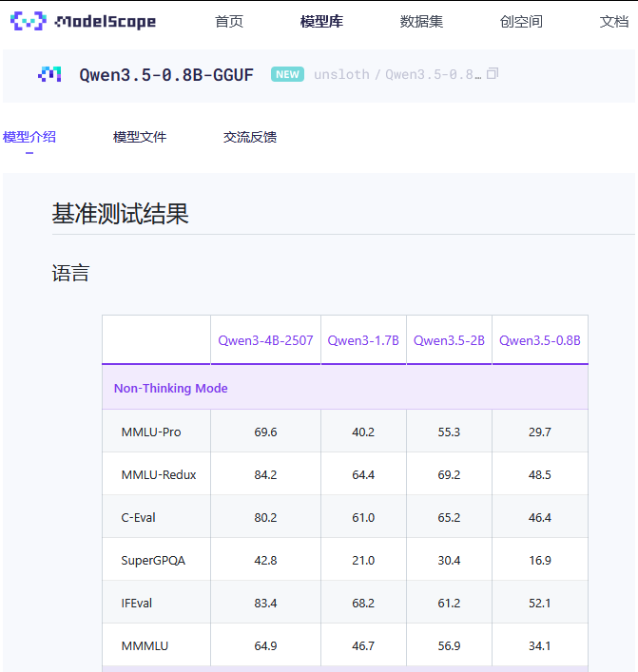Screen dimensions: 638x672
Task: Click the NEW badge
Action: [x=287, y=74]
